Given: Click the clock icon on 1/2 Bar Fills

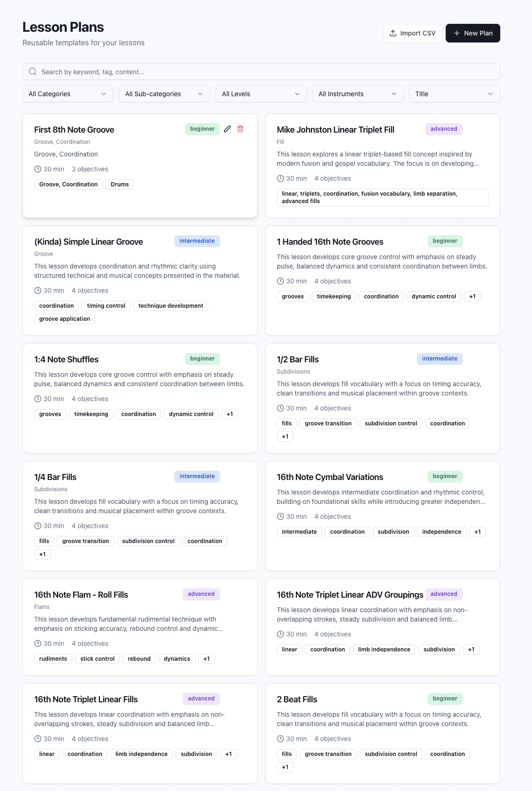Looking at the screenshot, I should 280,408.
